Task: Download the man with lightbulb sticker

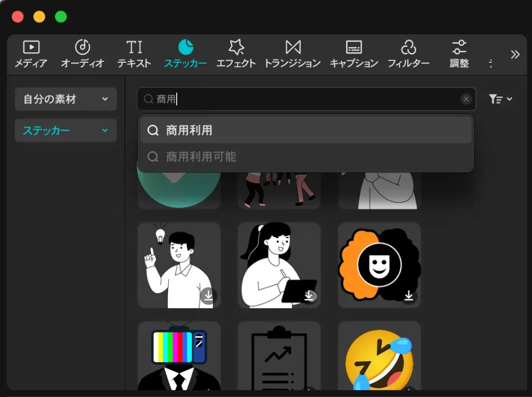Action: [208, 296]
